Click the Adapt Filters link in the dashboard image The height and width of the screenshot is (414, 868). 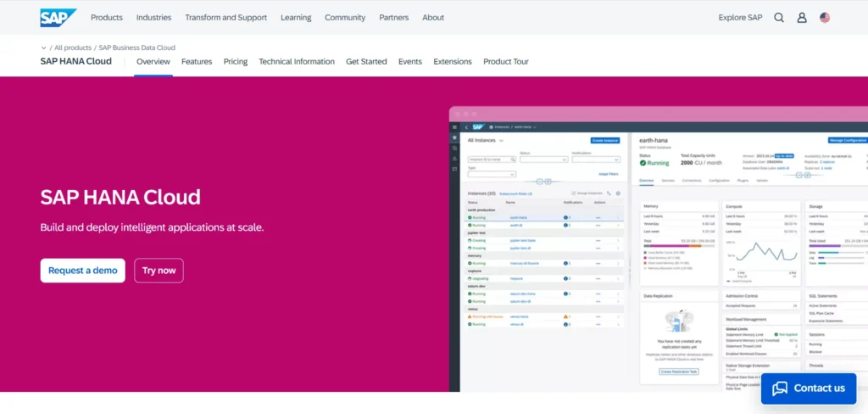coord(609,174)
